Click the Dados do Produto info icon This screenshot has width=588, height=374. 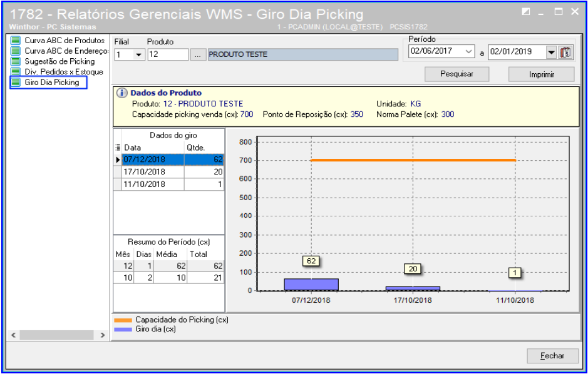(121, 93)
